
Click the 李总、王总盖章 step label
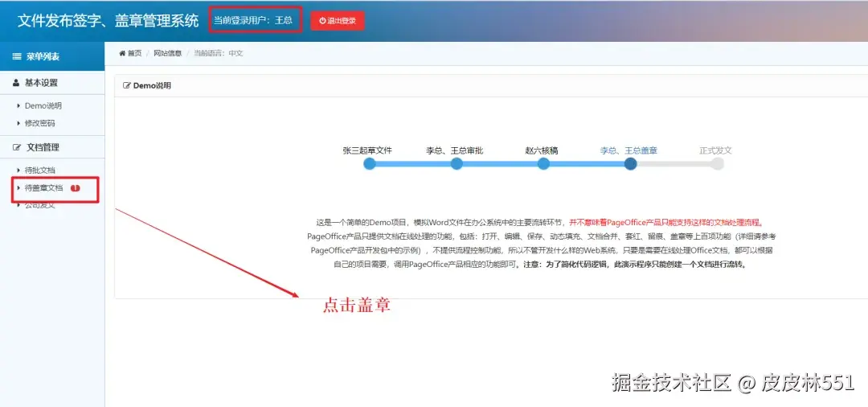click(x=628, y=150)
